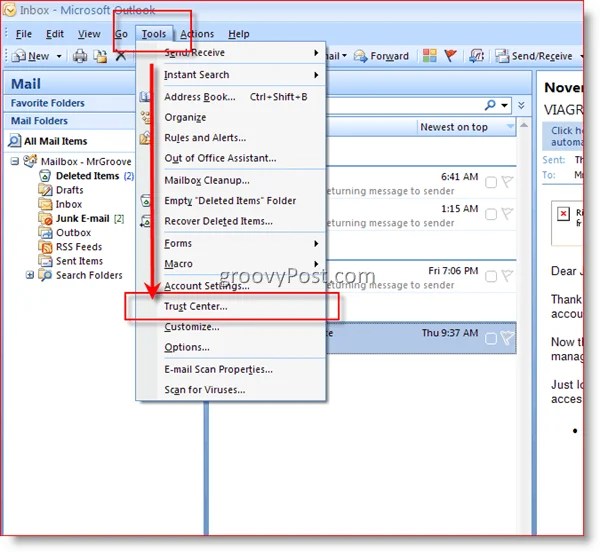
Task: Choose Recover Deleted Items menu item
Action: point(231,221)
